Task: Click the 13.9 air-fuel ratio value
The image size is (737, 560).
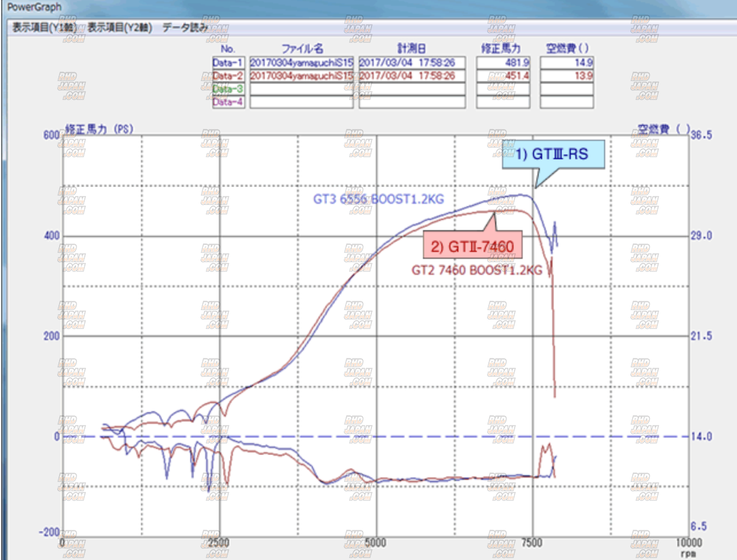Action: (x=567, y=76)
